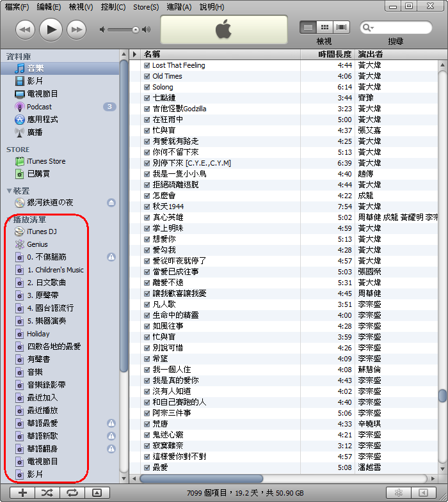Switch to Cover Flow view

341,27
